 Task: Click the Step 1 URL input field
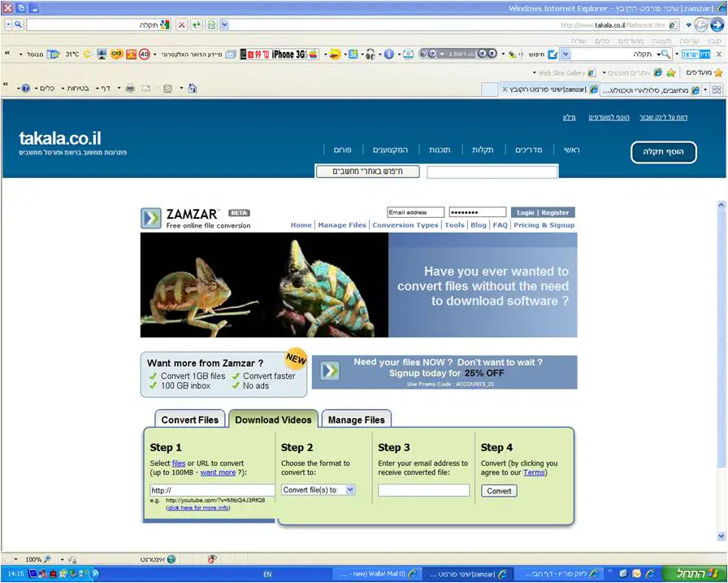tap(212, 490)
